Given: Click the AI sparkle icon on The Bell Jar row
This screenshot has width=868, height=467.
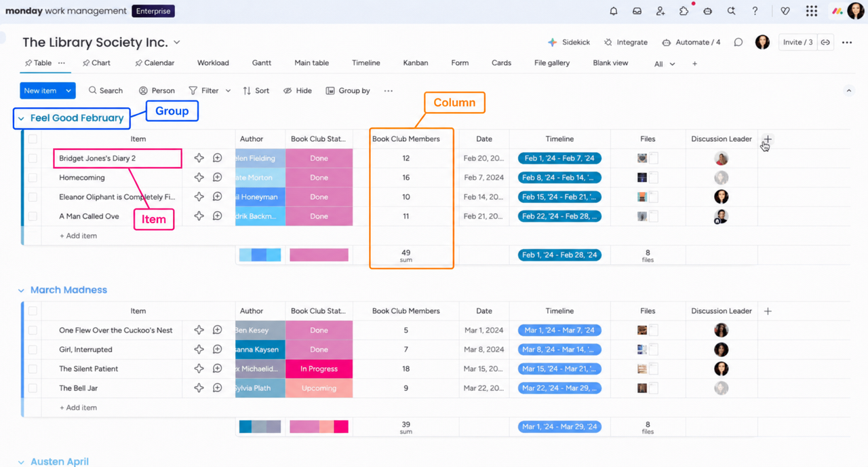Looking at the screenshot, I should pos(199,388).
